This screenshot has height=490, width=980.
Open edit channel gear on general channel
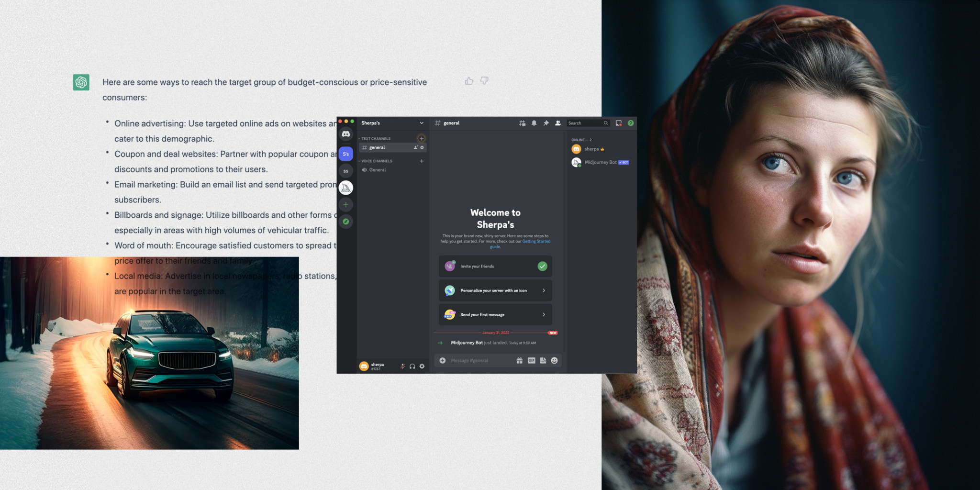[x=422, y=147]
